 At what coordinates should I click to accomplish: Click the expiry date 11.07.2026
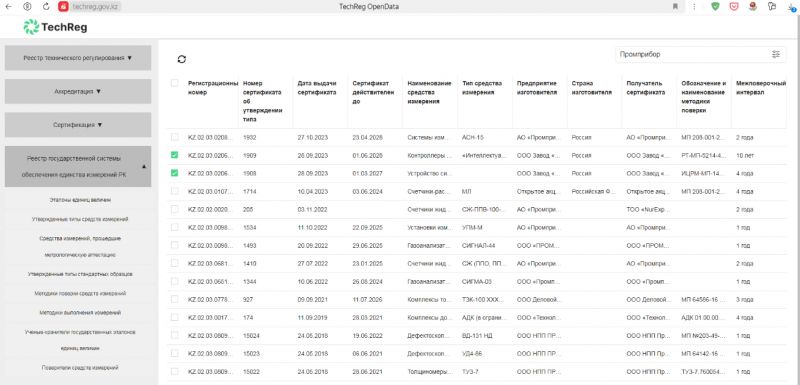click(x=367, y=299)
